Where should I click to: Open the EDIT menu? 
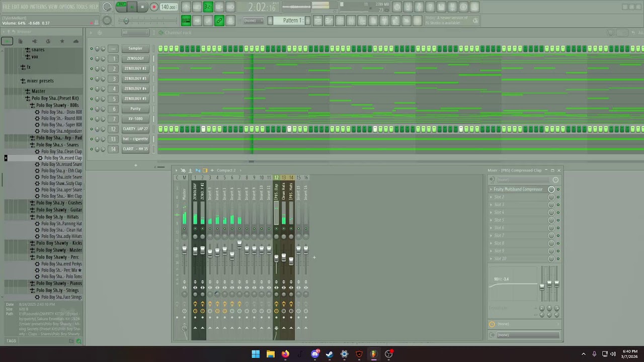pyautogui.click(x=16, y=7)
